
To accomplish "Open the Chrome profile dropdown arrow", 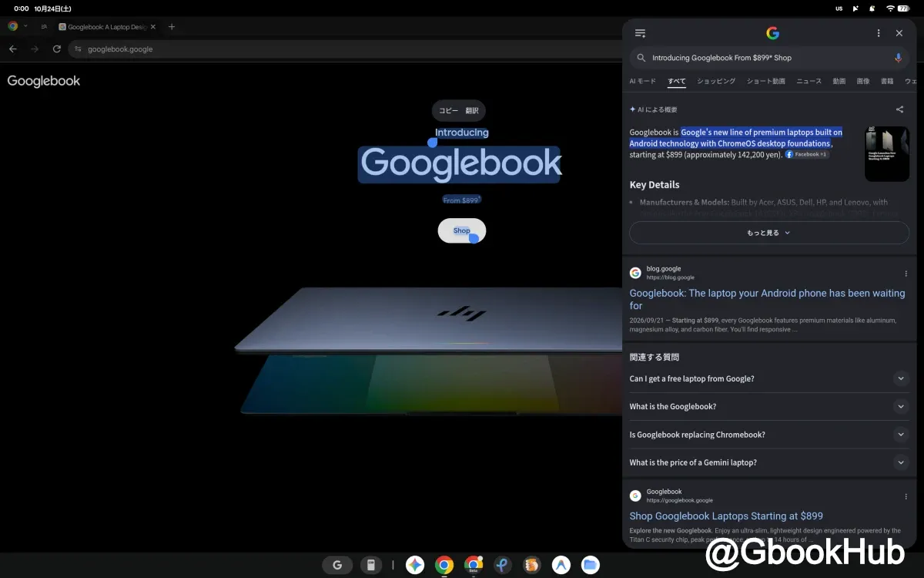I will coord(25,26).
